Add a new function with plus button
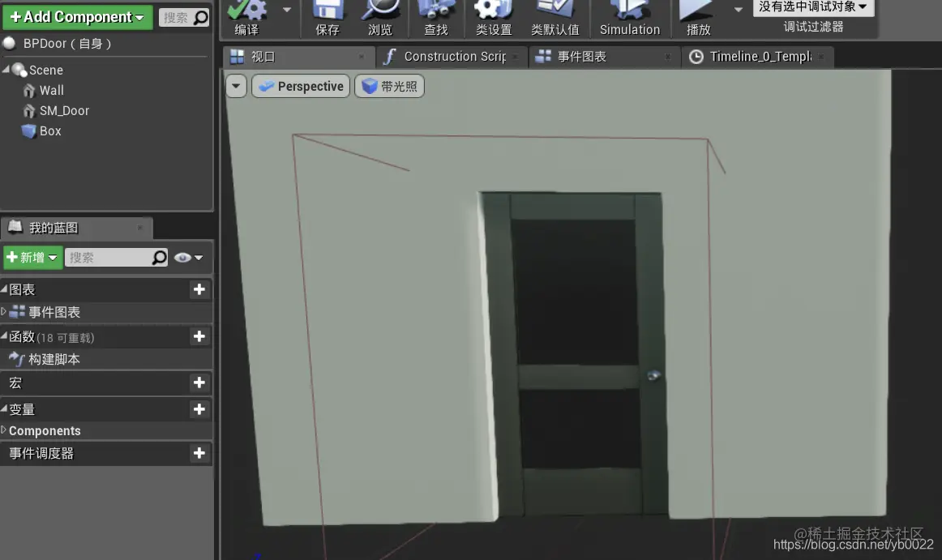942x560 pixels. point(199,336)
